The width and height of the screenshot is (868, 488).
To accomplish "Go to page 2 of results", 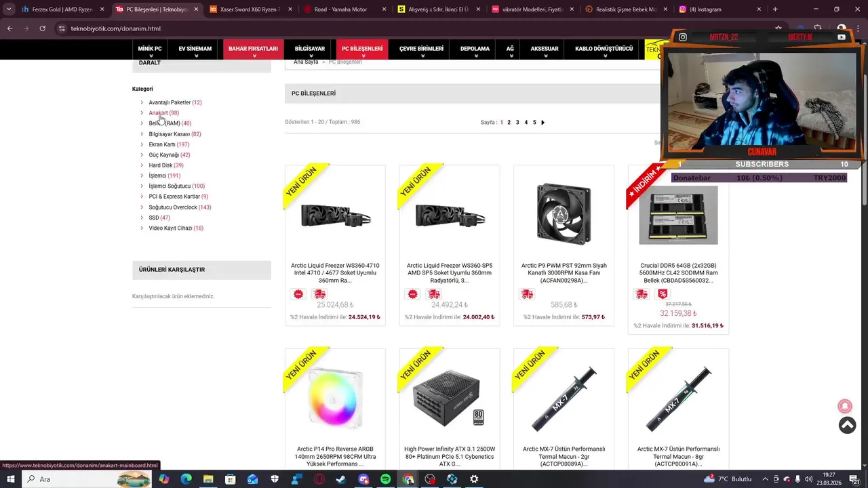I will [x=509, y=123].
